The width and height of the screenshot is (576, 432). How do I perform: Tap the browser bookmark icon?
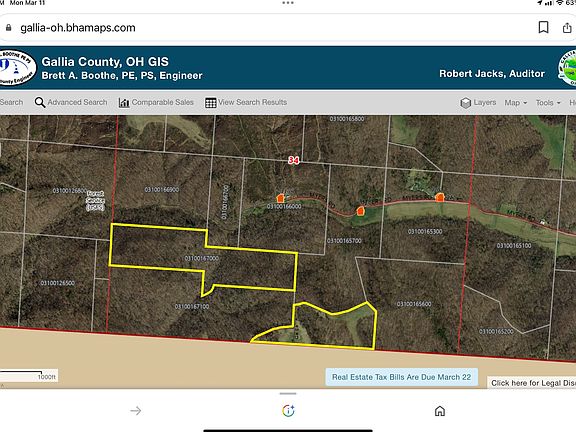[x=543, y=28]
